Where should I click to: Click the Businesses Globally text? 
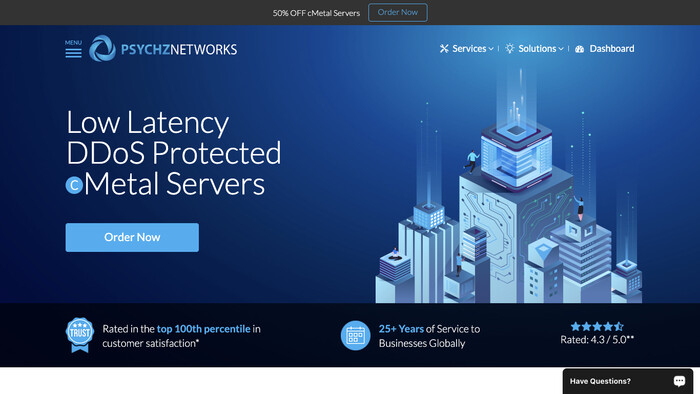[422, 343]
